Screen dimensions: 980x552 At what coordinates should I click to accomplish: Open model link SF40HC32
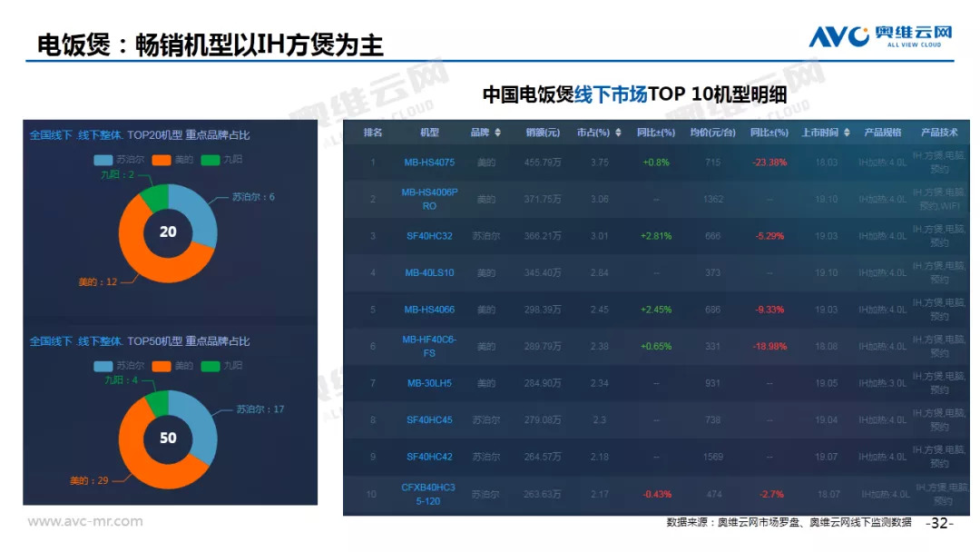(x=429, y=236)
